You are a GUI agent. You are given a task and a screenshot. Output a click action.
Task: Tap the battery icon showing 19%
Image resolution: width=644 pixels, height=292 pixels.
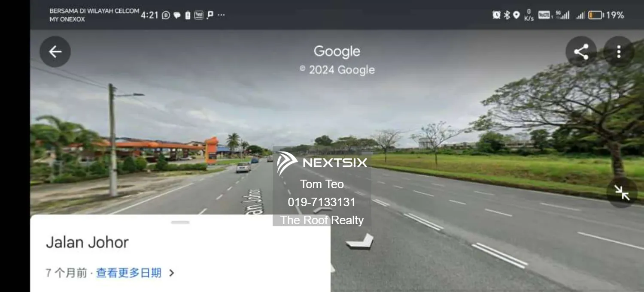(x=595, y=15)
